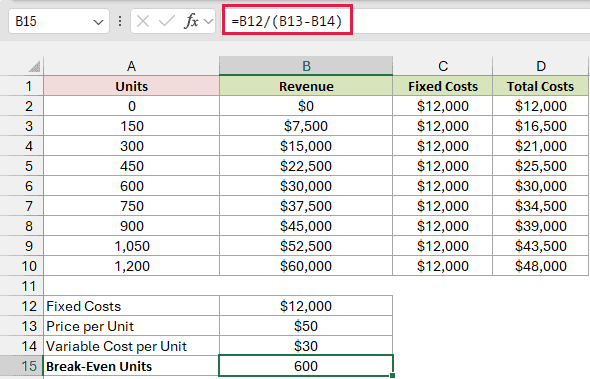Select the cell with 1,050 units

click(x=131, y=246)
